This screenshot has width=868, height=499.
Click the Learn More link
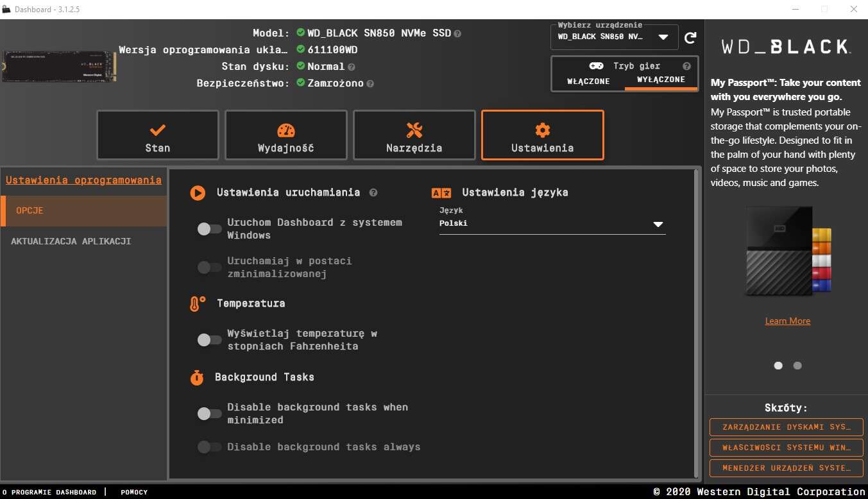787,321
